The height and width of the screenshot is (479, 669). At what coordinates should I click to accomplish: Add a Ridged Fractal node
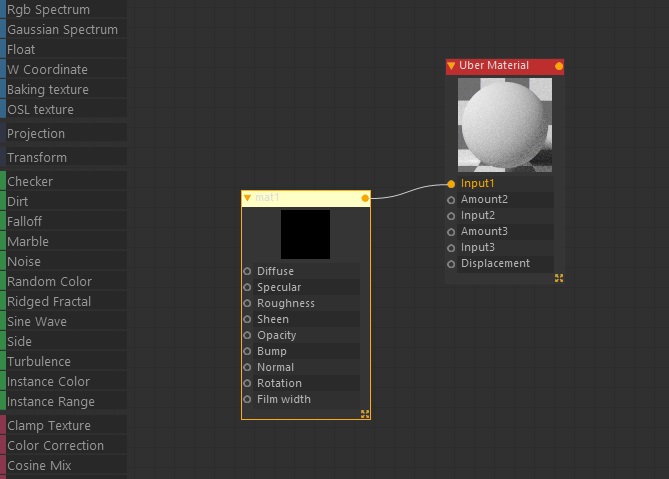(x=64, y=302)
